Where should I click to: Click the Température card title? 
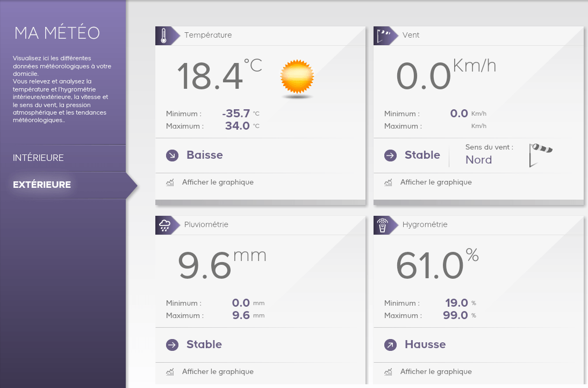point(208,36)
